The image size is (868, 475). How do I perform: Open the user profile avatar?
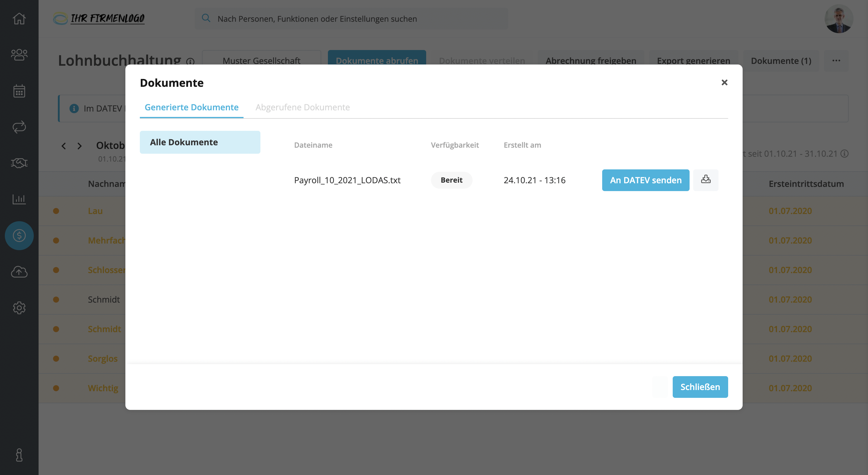coord(839,18)
